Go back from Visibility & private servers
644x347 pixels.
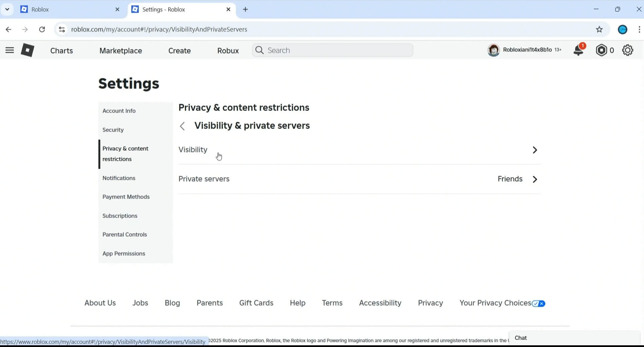182,126
